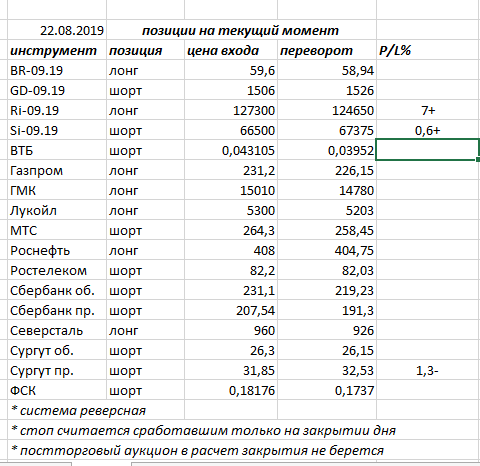Select the Роснефть instrument cell
This screenshot has height=466, width=480.
pos(57,250)
